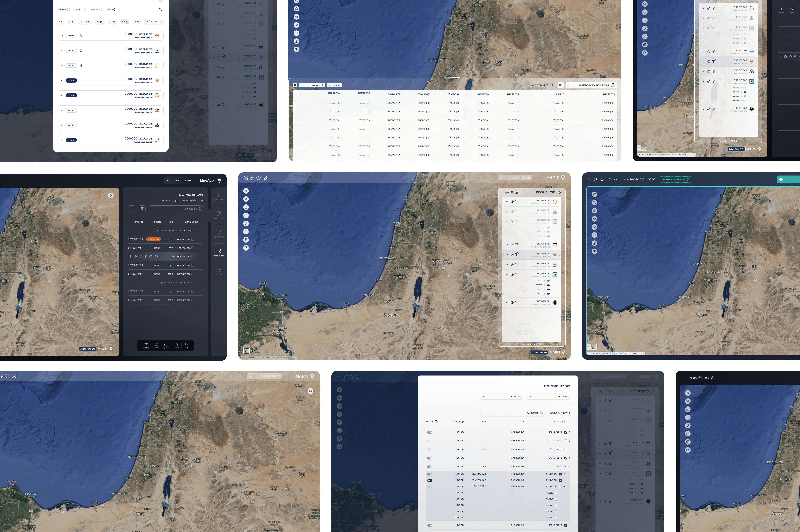This screenshot has height=532, width=800.
Task: Select the קומבאט radio button
Action: 100,10
